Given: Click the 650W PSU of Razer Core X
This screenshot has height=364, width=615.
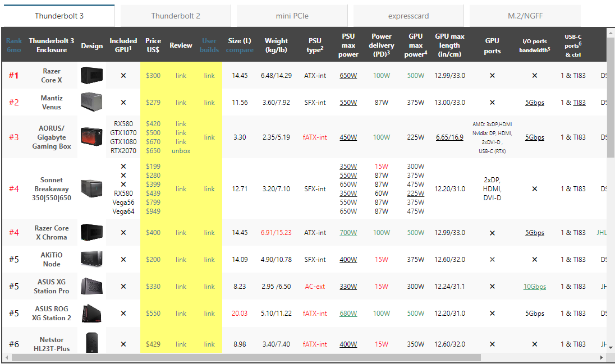Looking at the screenshot, I should [x=348, y=75].
